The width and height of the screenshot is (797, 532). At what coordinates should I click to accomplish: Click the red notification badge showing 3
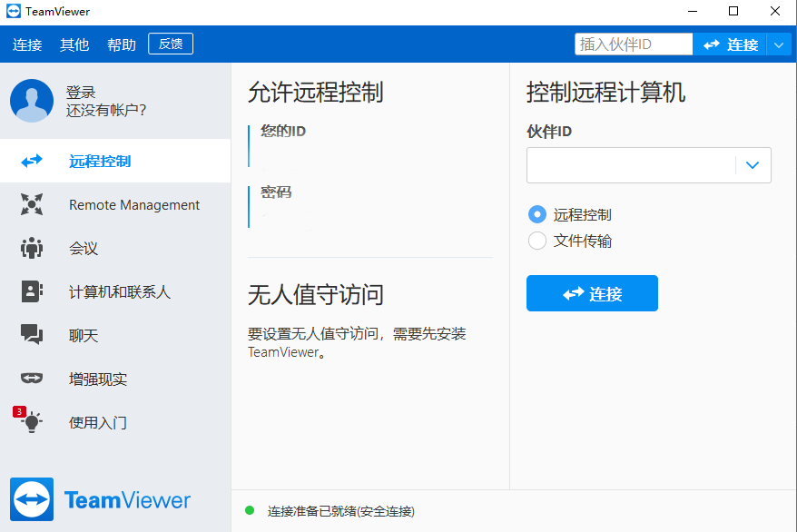(19, 411)
